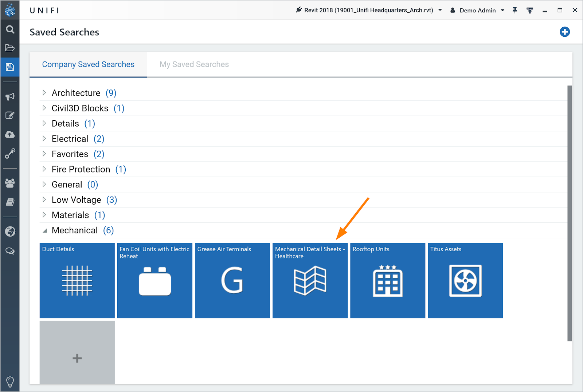The width and height of the screenshot is (583, 392).
Task: Expand the Civil3D Blocks group
Action: click(x=44, y=108)
